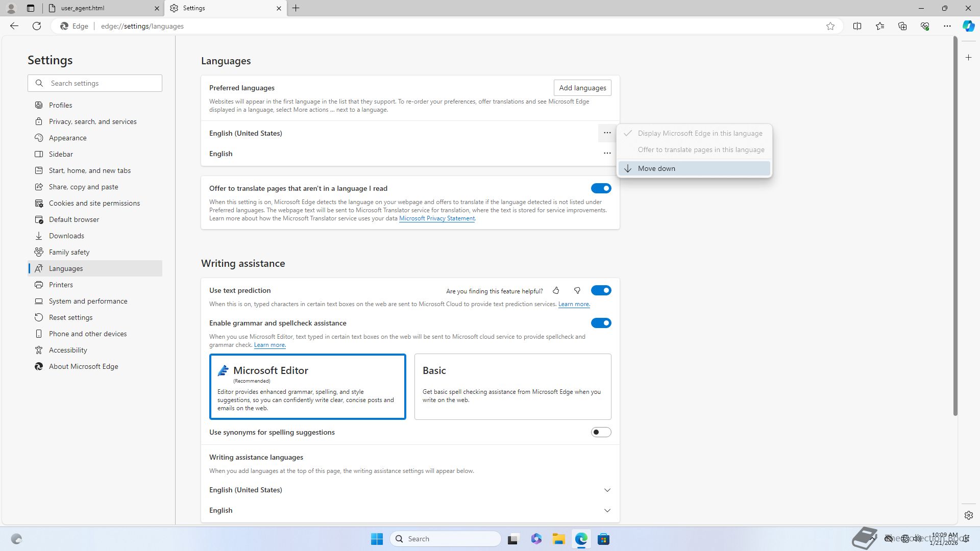Enable synonyms for spelling suggestions
980x551 pixels.
(x=601, y=433)
